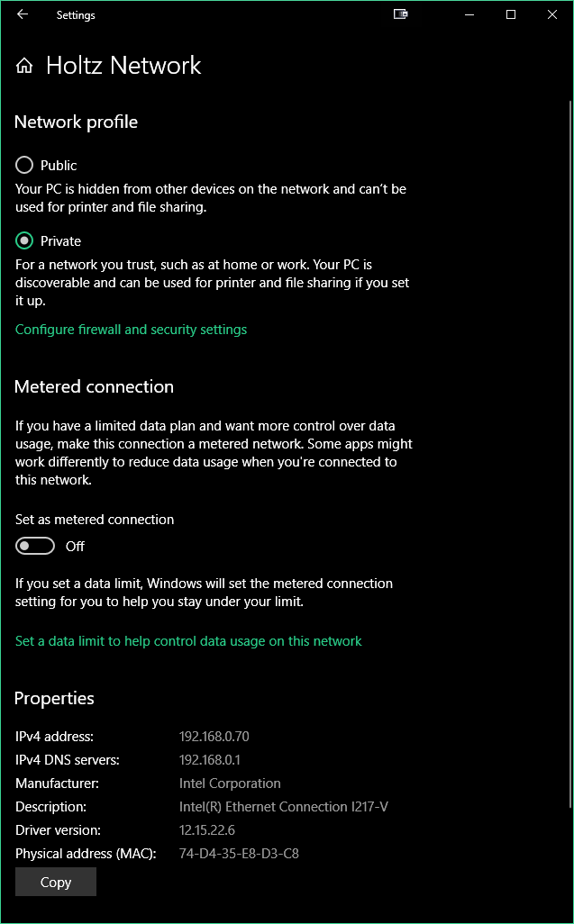Click the Holtz Network page heading
574x924 pixels.
click(x=123, y=66)
